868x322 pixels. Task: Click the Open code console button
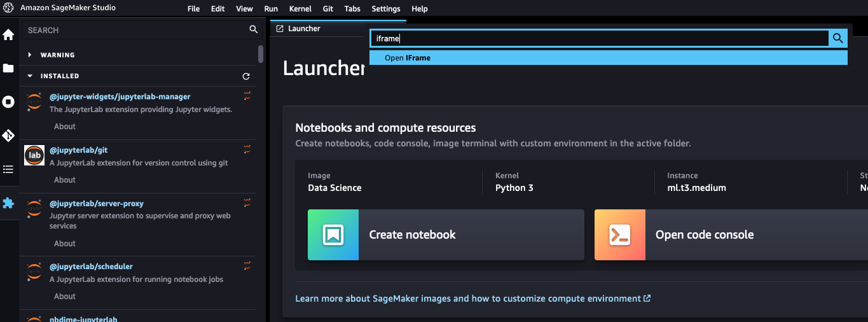tap(731, 235)
